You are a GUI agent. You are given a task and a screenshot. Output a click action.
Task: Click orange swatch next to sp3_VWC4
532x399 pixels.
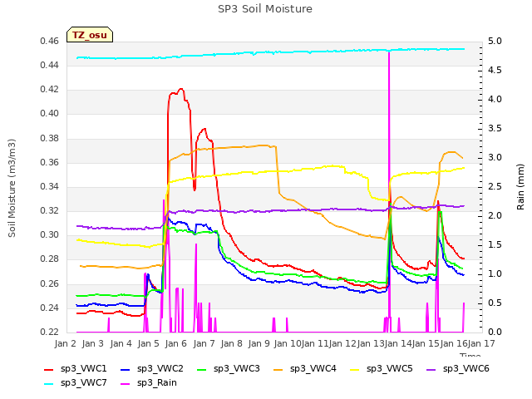[278, 369]
